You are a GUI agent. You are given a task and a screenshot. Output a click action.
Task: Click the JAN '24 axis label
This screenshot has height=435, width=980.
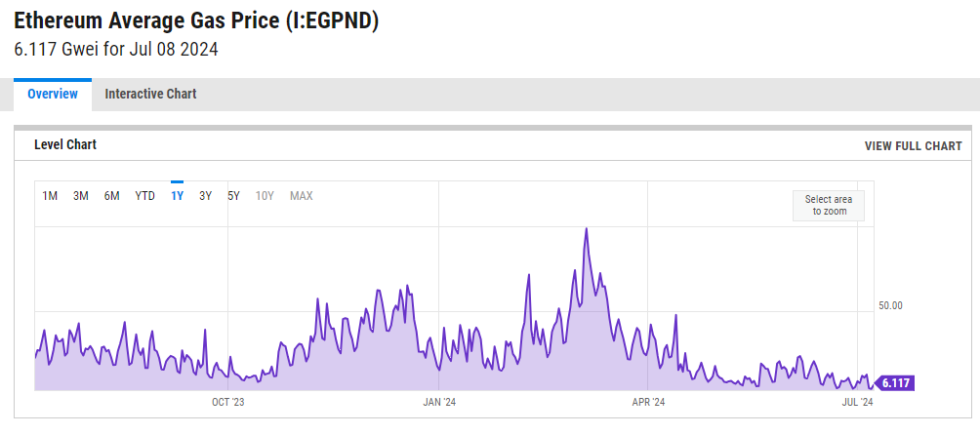pyautogui.click(x=439, y=403)
